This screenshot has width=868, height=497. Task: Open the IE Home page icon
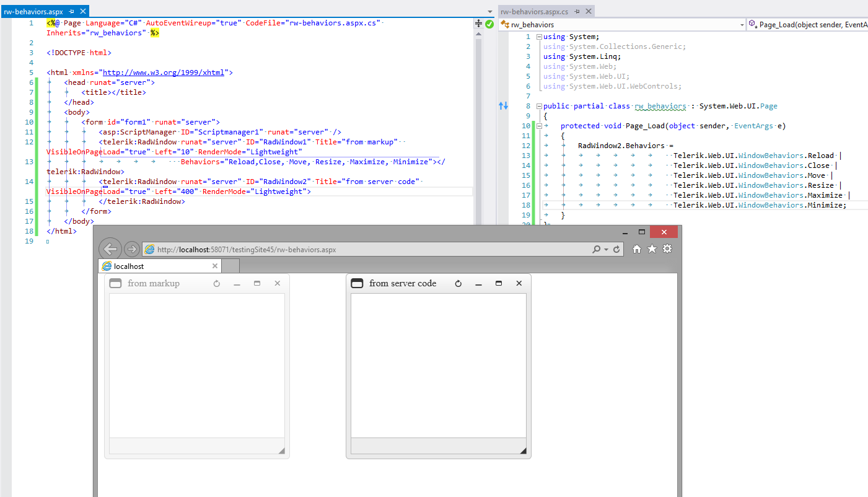pos(636,249)
